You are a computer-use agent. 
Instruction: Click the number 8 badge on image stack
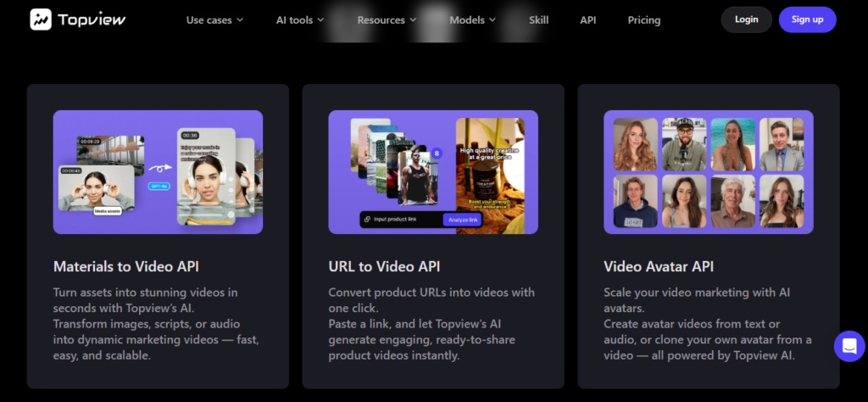click(x=437, y=154)
